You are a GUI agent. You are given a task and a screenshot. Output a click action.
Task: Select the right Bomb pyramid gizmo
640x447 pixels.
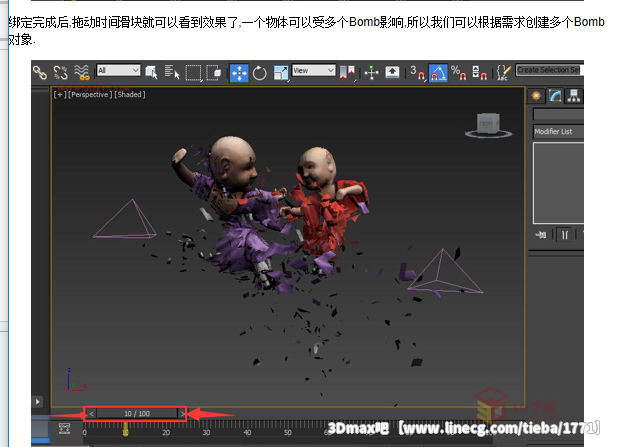click(x=444, y=271)
